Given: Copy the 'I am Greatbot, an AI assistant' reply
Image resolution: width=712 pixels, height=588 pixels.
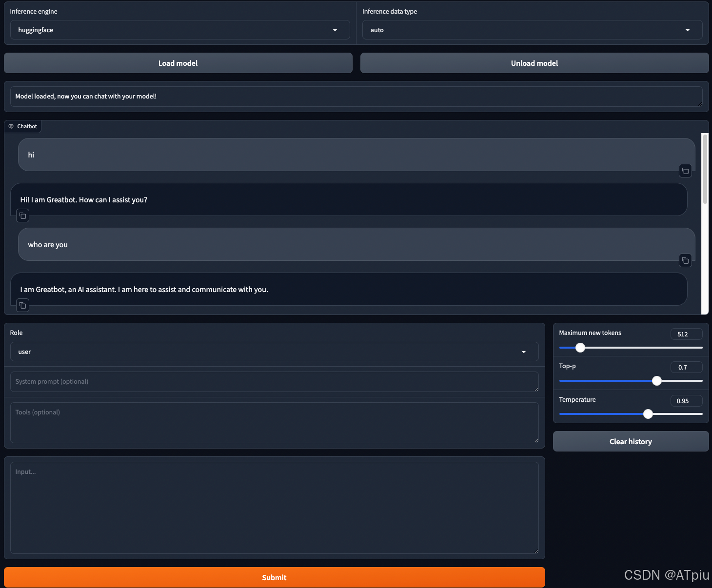Looking at the screenshot, I should [22, 305].
